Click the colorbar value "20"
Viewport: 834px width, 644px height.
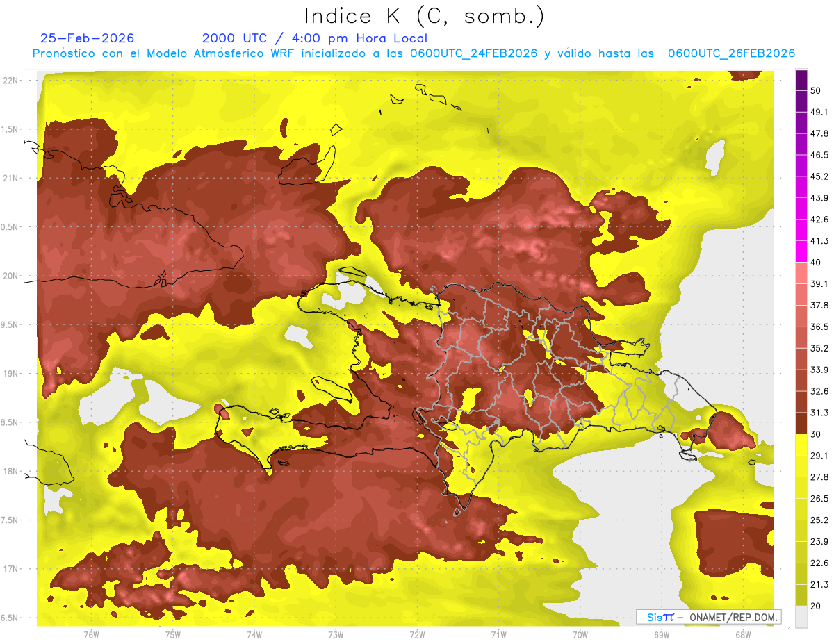point(816,606)
